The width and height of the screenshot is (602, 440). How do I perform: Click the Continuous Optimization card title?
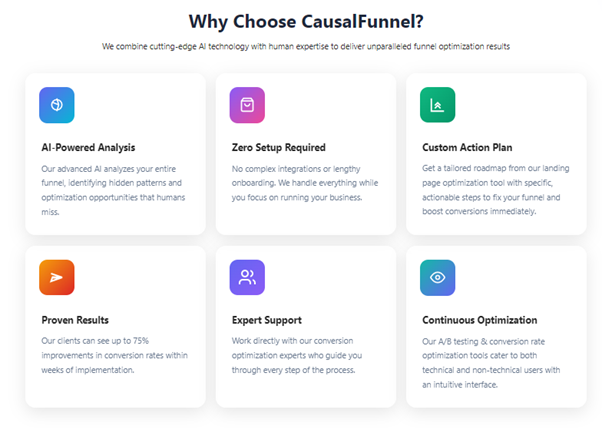point(480,320)
